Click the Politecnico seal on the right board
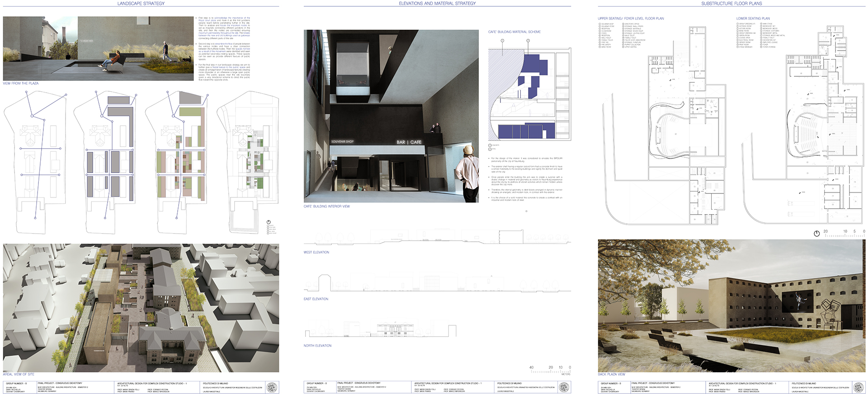 click(858, 387)
